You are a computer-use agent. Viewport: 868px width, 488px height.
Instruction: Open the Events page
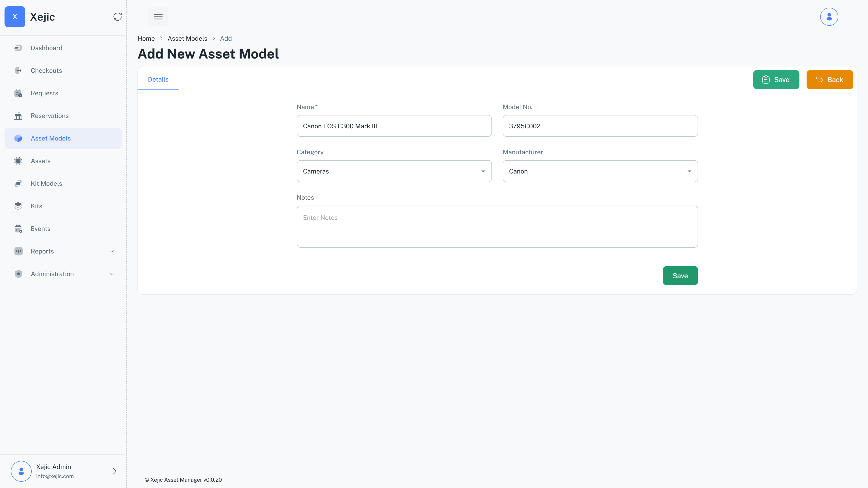63,228
